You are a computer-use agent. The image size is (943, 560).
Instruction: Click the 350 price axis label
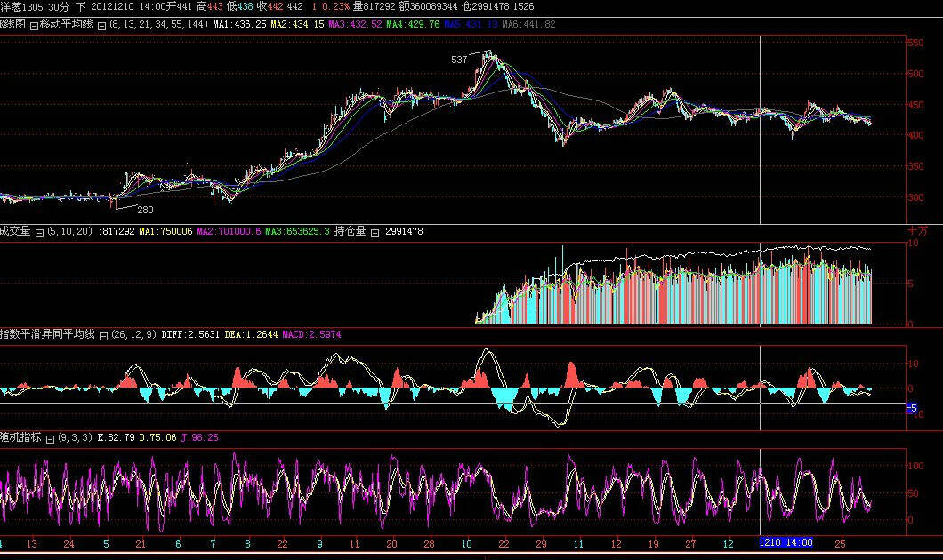pyautogui.click(x=915, y=167)
